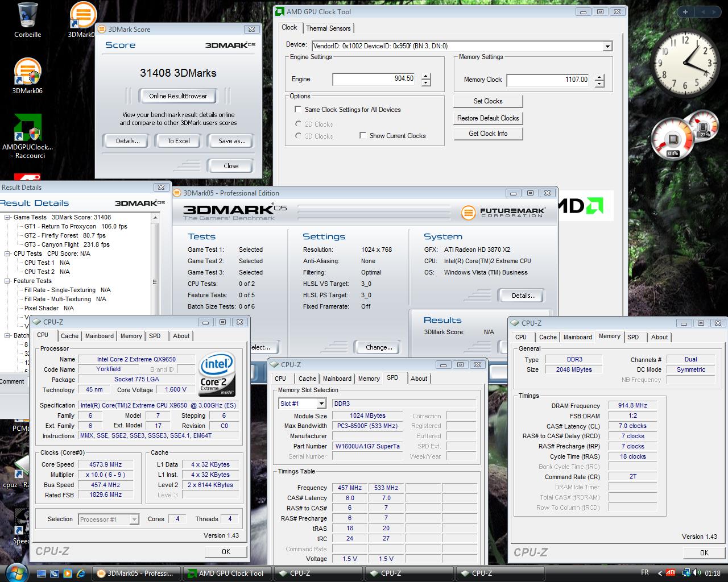Decrease Memory Clock with the down arrow
728x582 pixels.
(x=599, y=84)
